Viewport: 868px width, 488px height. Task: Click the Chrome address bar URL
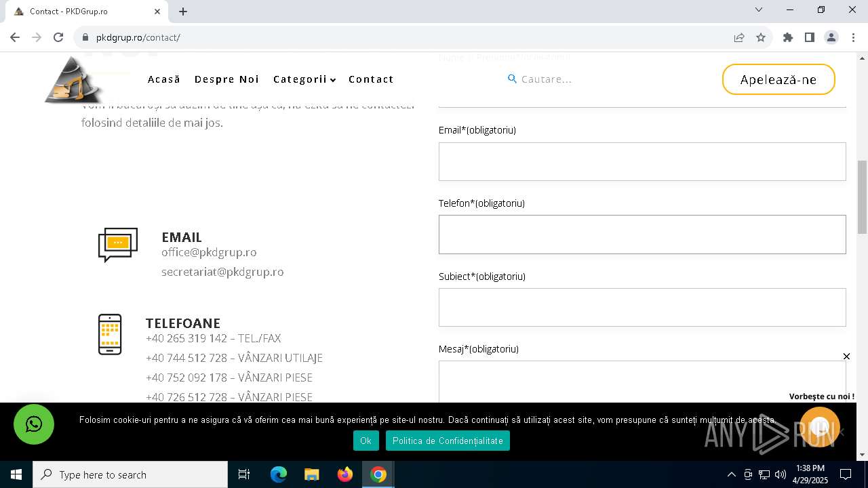tap(138, 37)
